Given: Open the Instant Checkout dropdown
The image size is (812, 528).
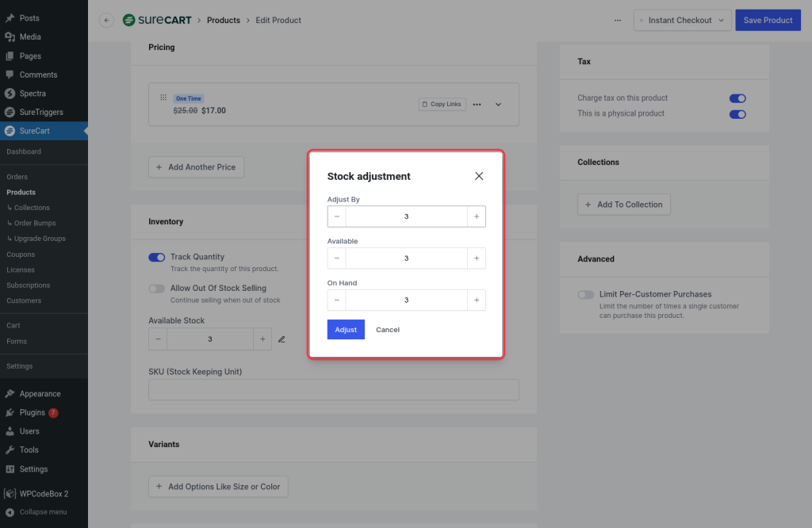Looking at the screenshot, I should tap(682, 21).
